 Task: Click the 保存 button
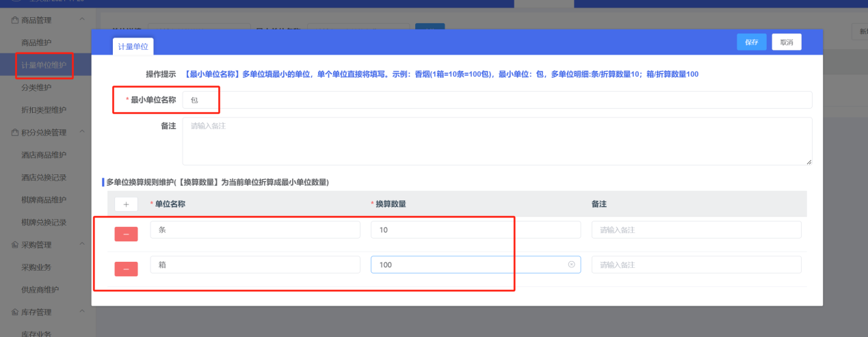pos(752,42)
